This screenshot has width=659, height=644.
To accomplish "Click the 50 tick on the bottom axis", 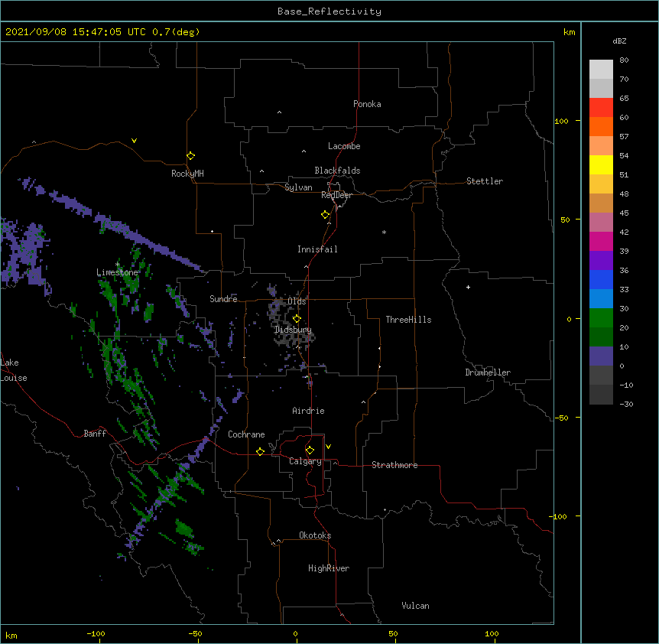I will tap(393, 633).
